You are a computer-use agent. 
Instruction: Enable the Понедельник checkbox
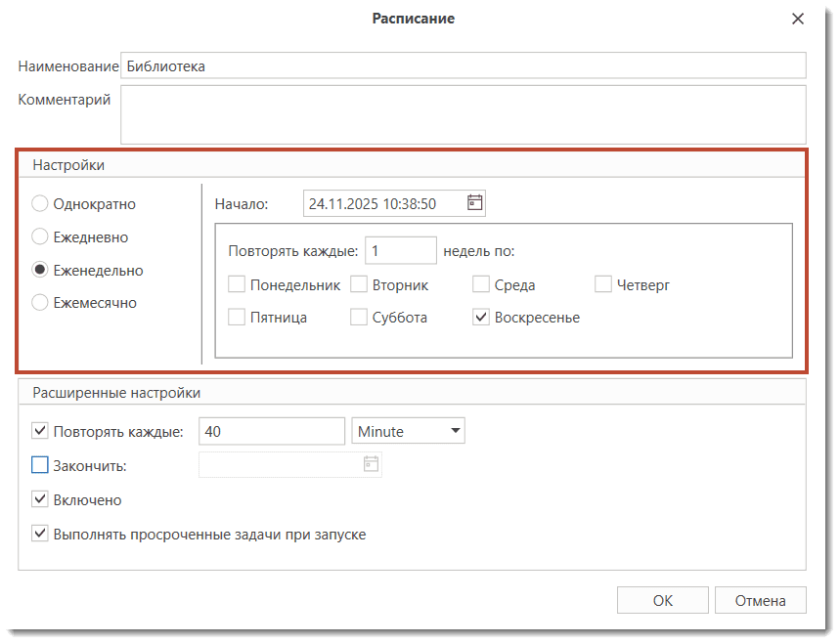click(x=237, y=285)
